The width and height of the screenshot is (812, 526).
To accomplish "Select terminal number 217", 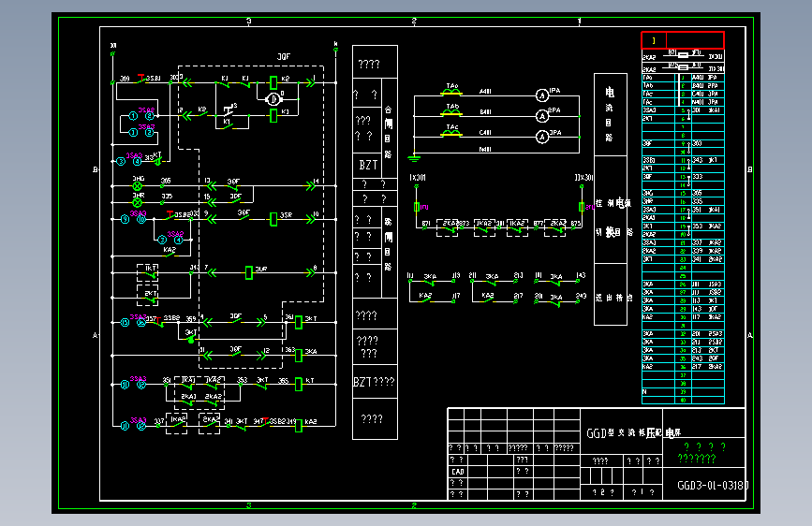I will [518, 296].
